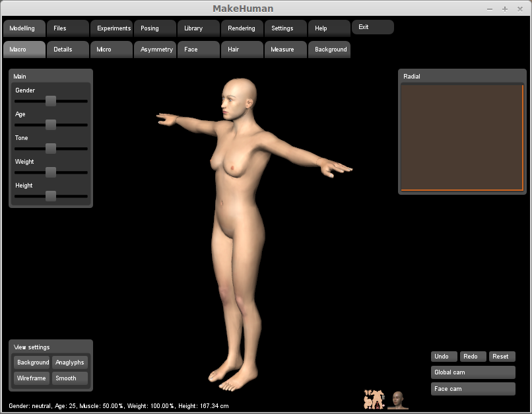Viewport: 532px width, 414px height.
Task: Toggle Smooth shading
Action: tap(70, 378)
